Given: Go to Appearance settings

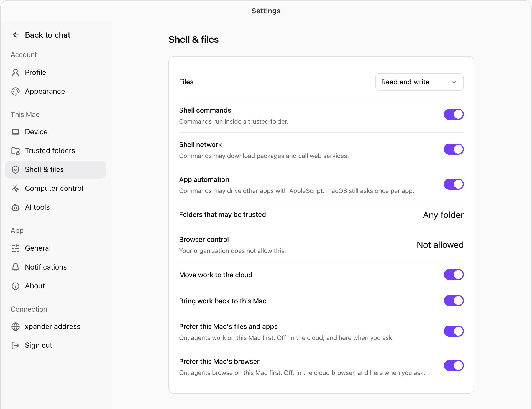Looking at the screenshot, I should (x=56, y=92).
